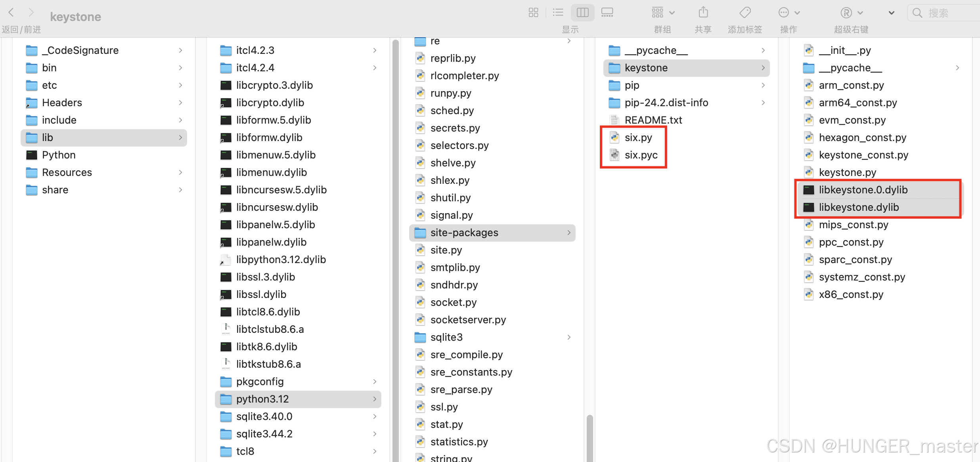The width and height of the screenshot is (980, 462).
Task: Expand the pip-24.2.dist-info chevron
Action: coord(763,103)
